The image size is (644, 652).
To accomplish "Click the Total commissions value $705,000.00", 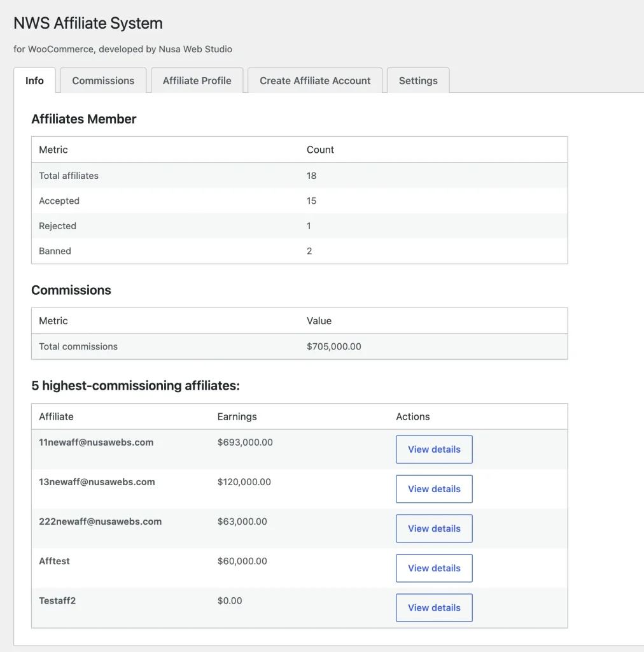I will 333,347.
